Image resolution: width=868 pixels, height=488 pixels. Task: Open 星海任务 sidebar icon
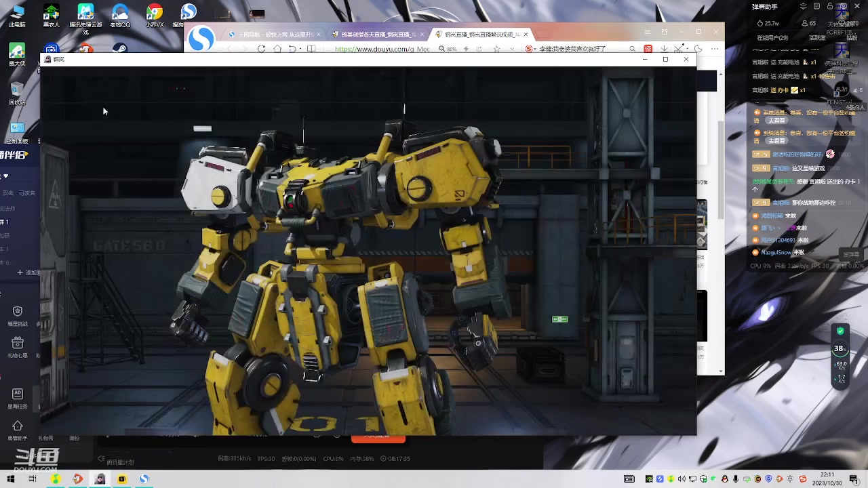point(18,397)
